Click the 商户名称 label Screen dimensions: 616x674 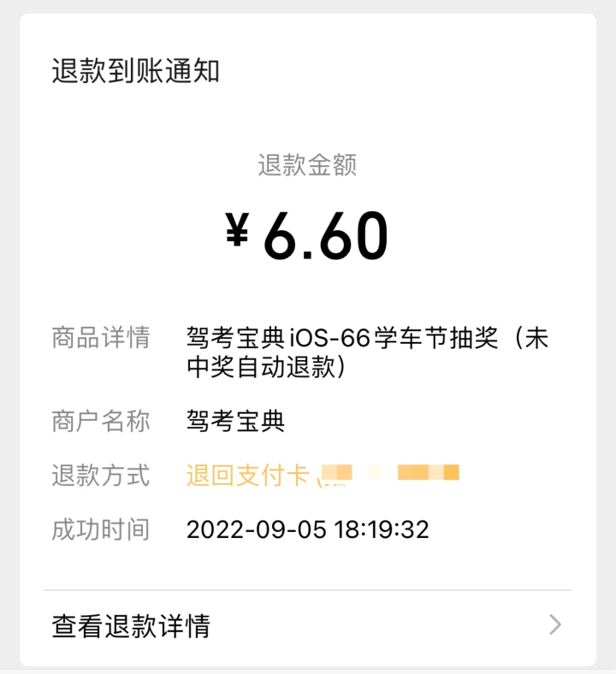pyautogui.click(x=101, y=421)
